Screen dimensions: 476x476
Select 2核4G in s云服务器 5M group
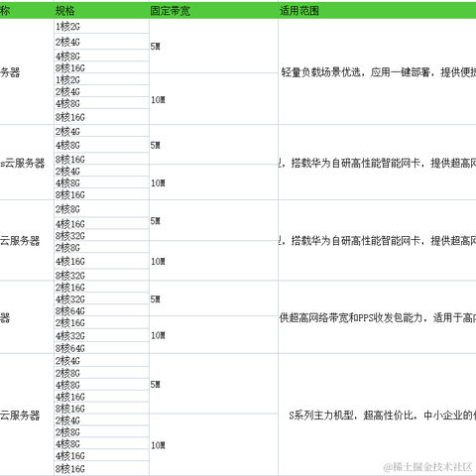[101, 131]
